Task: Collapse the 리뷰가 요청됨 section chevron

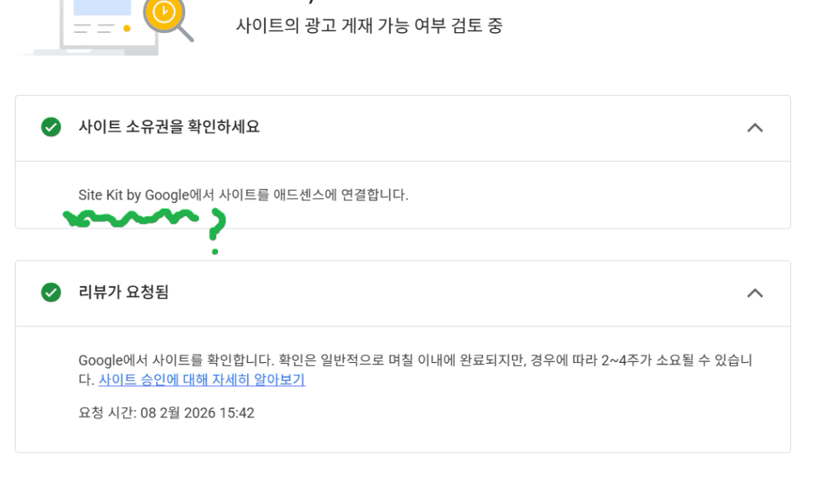Action: (x=754, y=293)
